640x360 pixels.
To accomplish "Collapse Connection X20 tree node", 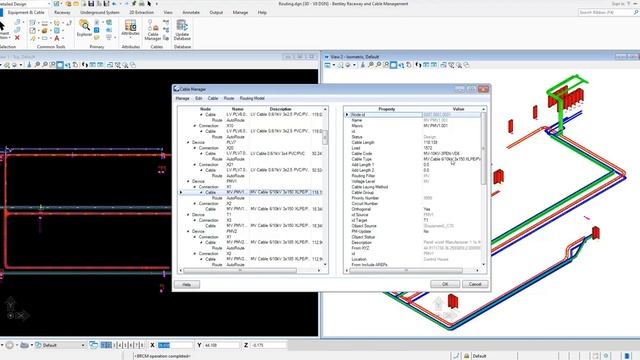I will pyautogui.click(x=195, y=148).
